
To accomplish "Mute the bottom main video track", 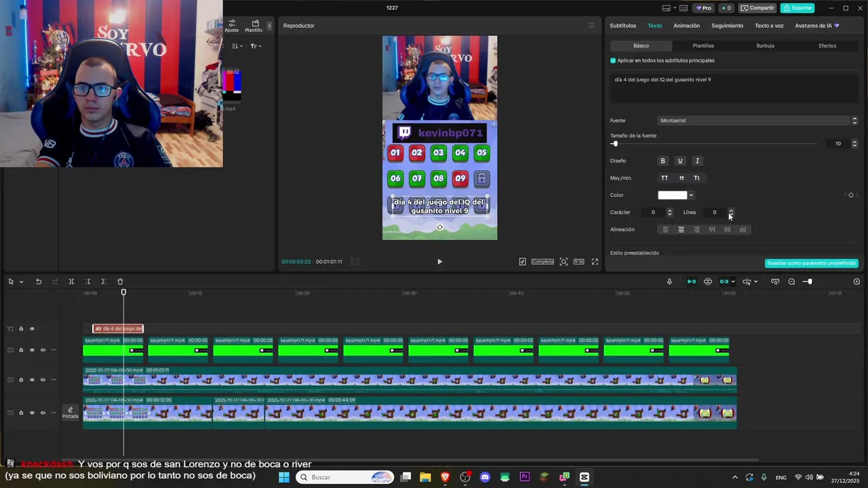I will 43,413.
